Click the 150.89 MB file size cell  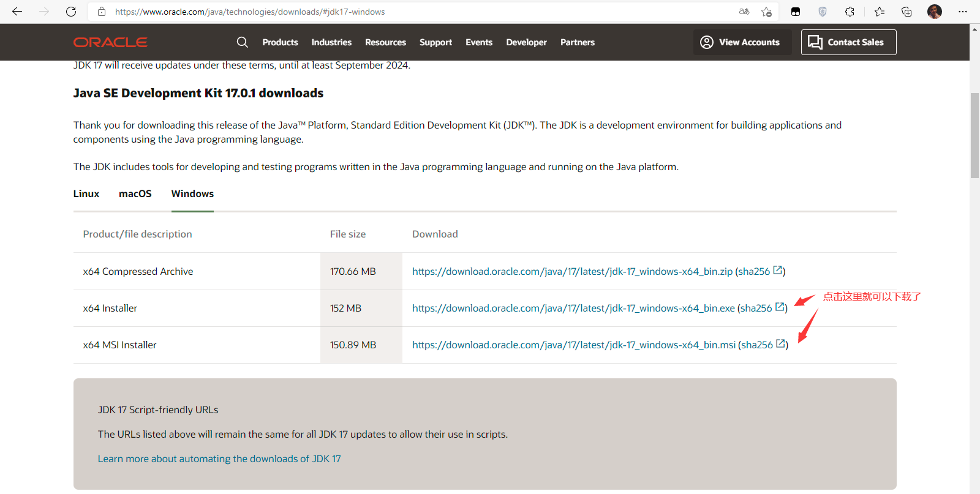pyautogui.click(x=361, y=345)
